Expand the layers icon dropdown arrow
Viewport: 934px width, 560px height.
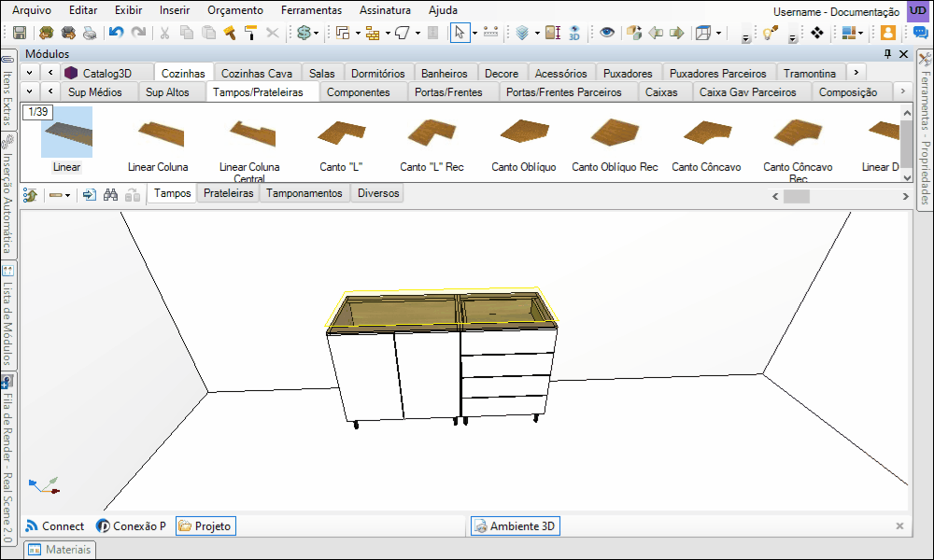tap(537, 34)
